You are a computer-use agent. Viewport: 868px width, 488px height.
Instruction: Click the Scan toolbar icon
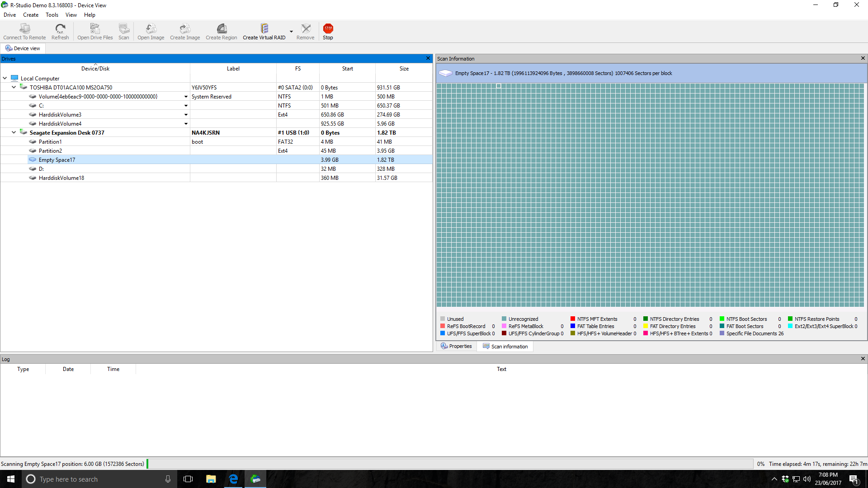click(124, 32)
